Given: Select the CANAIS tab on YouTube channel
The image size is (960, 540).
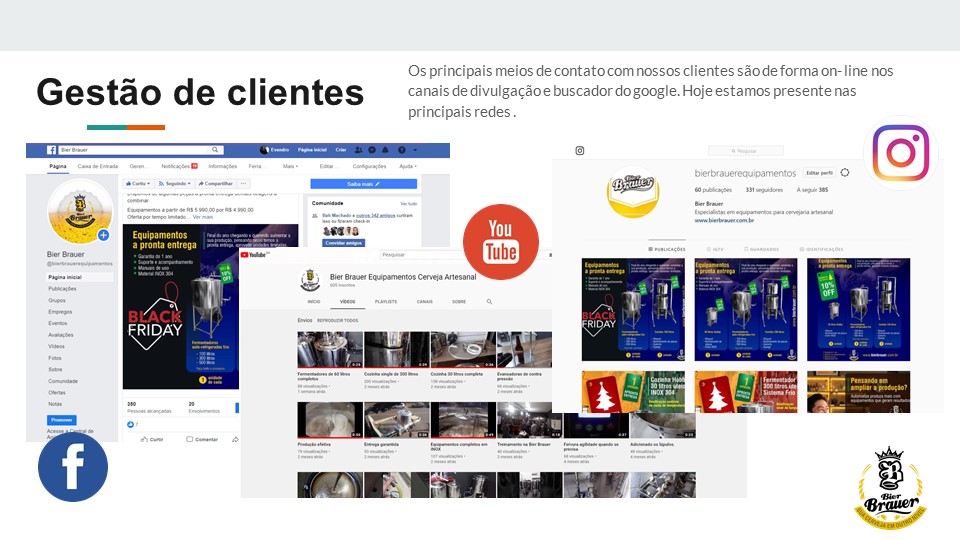Looking at the screenshot, I should [425, 301].
